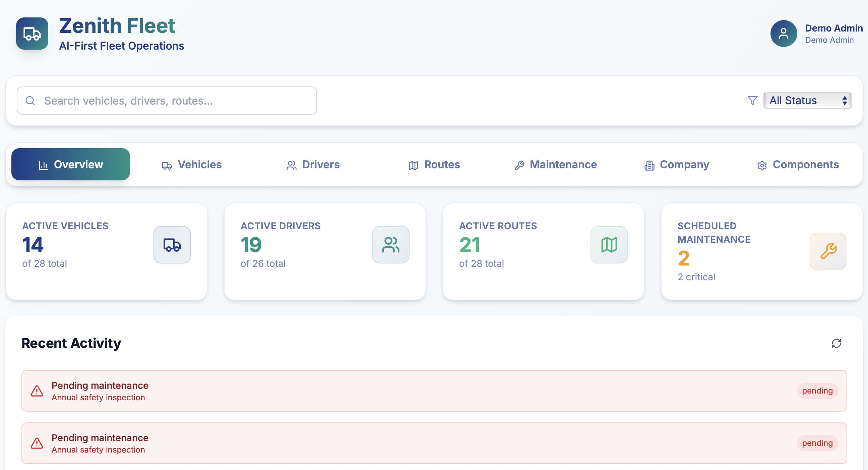Click the drivers icon on Active Drivers card
Image resolution: width=868 pixels, height=470 pixels.
(x=390, y=245)
